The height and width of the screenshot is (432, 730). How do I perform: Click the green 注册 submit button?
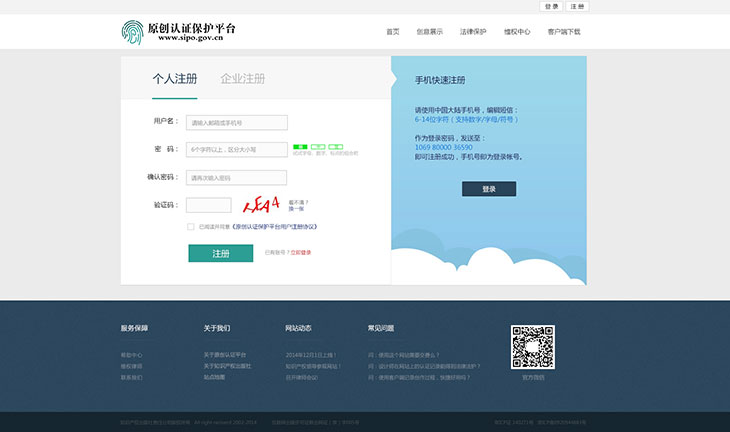pyautogui.click(x=221, y=254)
